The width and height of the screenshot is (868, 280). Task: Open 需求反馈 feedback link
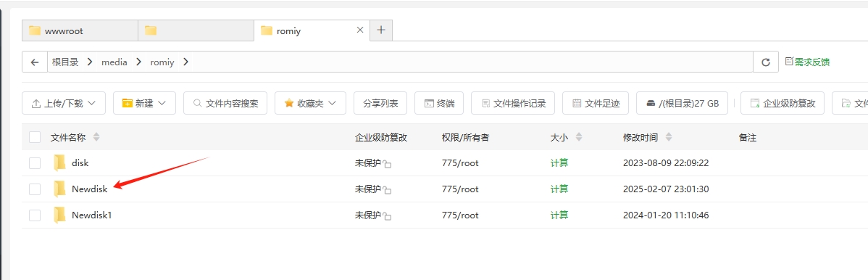click(808, 62)
